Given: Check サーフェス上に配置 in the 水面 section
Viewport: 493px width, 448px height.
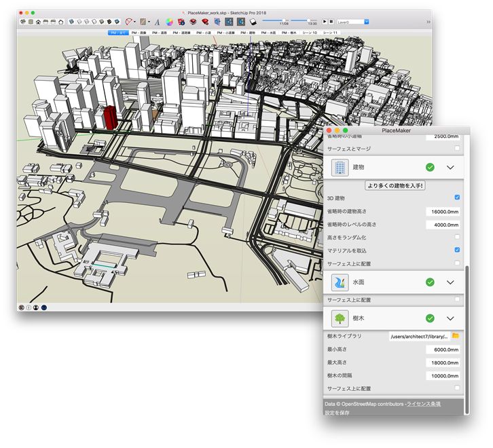Looking at the screenshot, I should 457,299.
